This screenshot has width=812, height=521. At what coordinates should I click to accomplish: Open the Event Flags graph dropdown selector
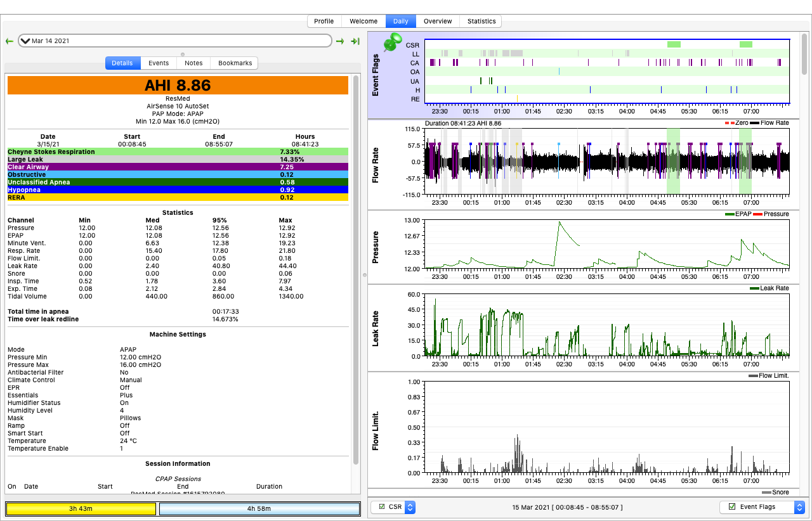(x=799, y=507)
